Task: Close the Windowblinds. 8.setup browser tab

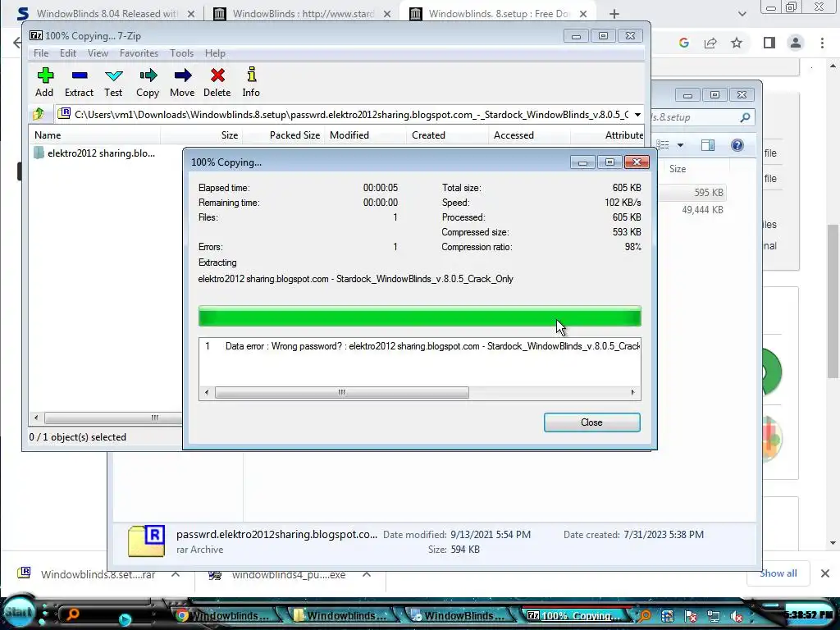Action: click(x=583, y=14)
